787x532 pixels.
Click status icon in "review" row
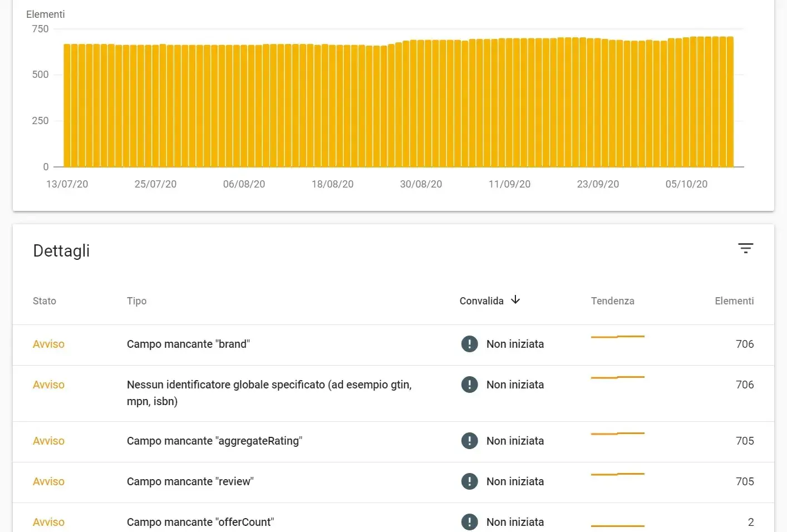coord(469,481)
